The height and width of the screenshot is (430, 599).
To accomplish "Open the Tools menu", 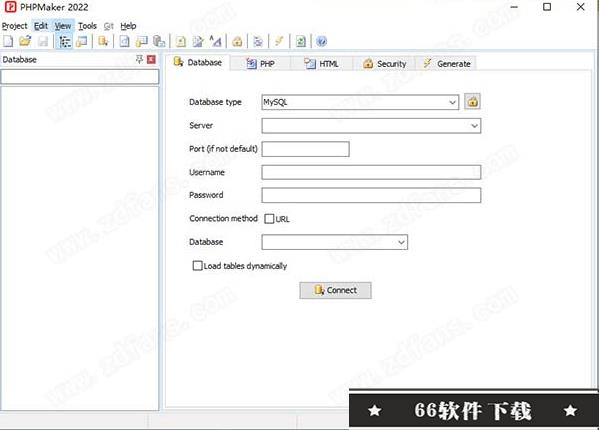I will tap(87, 26).
